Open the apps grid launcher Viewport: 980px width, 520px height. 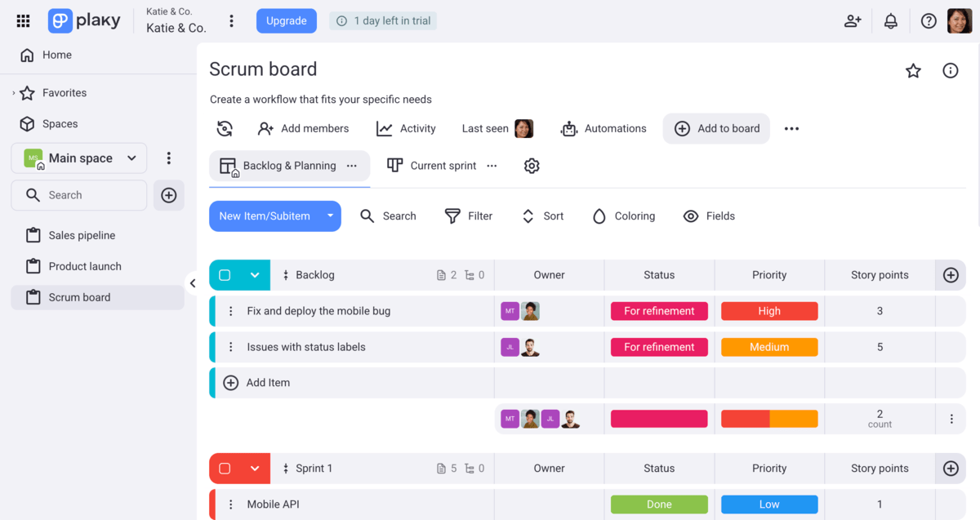24,21
